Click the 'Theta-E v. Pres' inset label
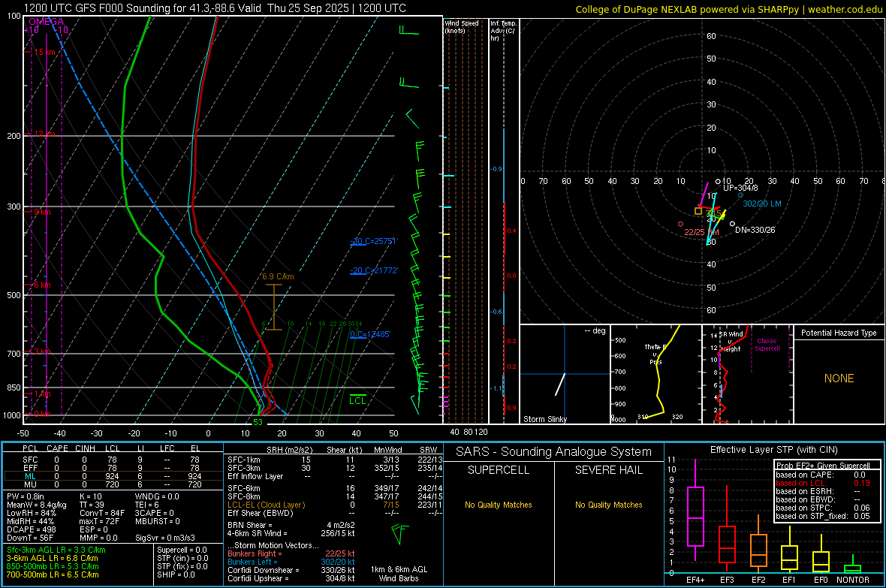886x588 pixels. tap(655, 354)
